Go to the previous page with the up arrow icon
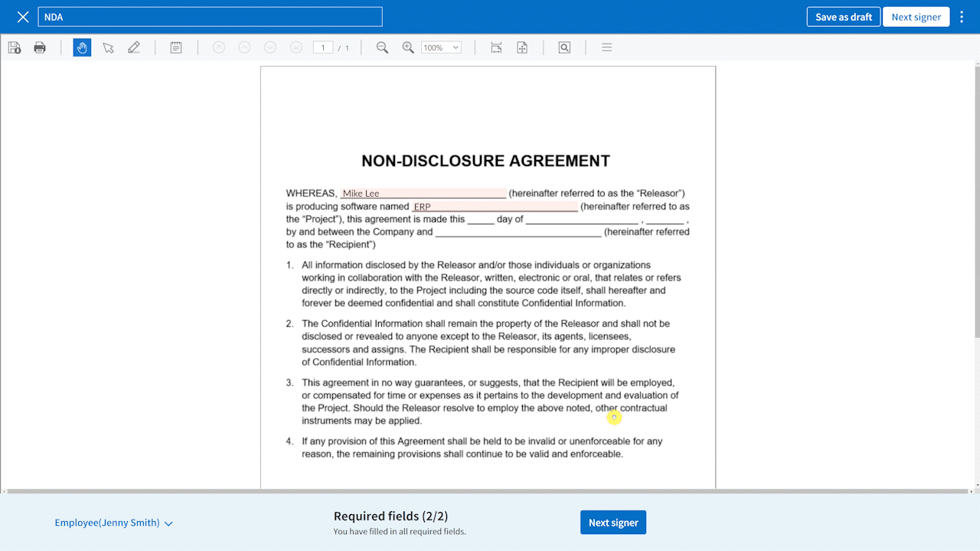The image size is (980, 551). click(x=244, y=47)
